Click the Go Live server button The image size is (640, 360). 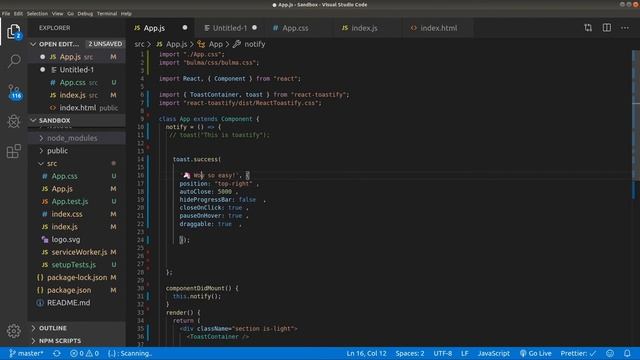pos(536,353)
